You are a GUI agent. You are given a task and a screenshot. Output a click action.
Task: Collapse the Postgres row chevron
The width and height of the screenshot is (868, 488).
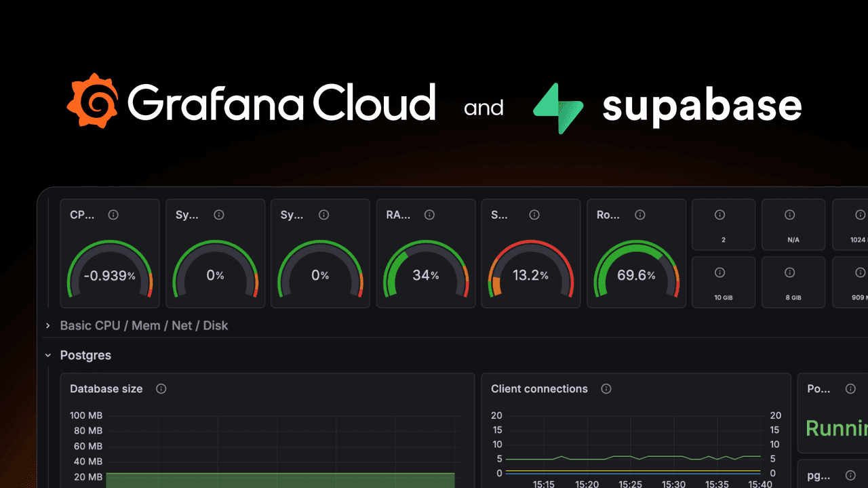(48, 355)
